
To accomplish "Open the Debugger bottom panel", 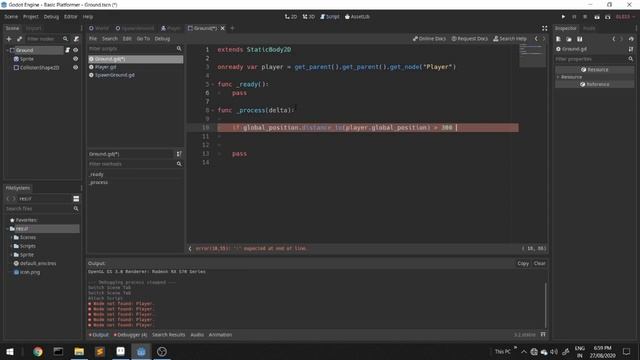I will pyautogui.click(x=130, y=335).
